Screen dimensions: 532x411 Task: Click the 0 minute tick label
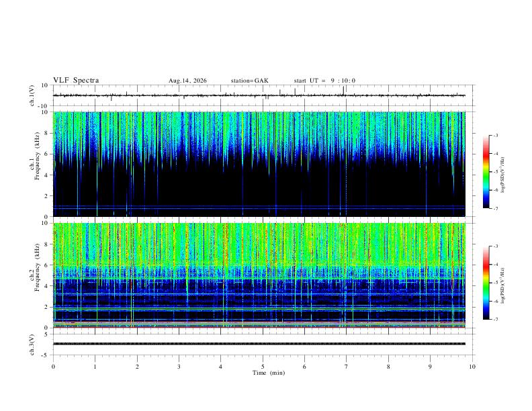coord(53,367)
